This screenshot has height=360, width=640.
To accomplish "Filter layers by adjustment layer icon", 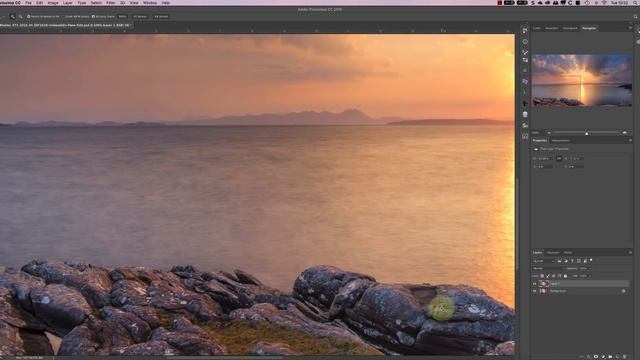I will click(566, 261).
